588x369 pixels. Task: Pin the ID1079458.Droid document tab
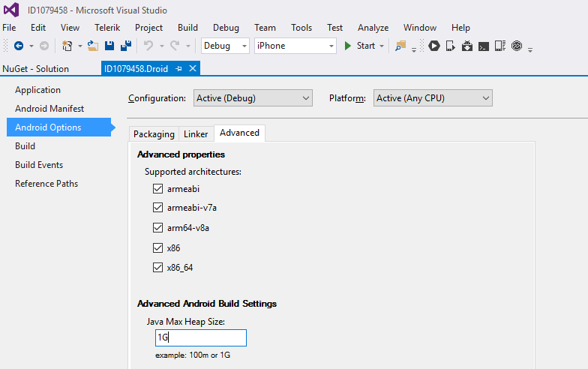coord(178,68)
